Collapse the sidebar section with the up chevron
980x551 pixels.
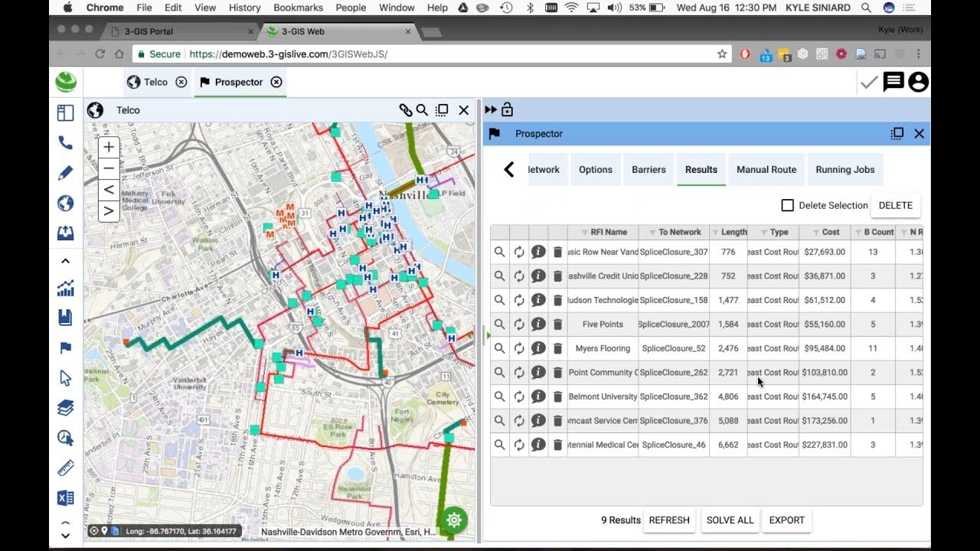(65, 261)
